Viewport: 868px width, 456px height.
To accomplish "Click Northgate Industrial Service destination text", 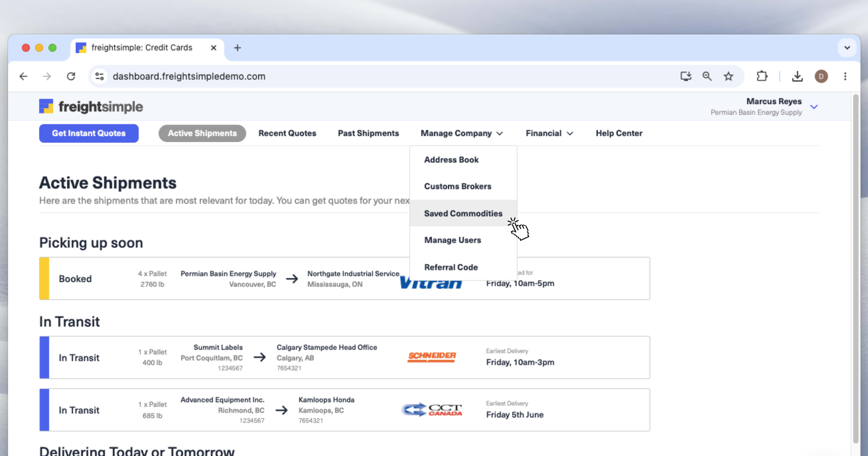I will pyautogui.click(x=353, y=274).
